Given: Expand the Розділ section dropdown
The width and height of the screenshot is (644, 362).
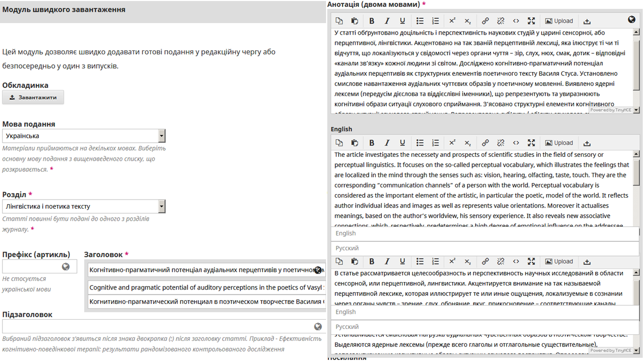Looking at the screenshot, I should 161,206.
